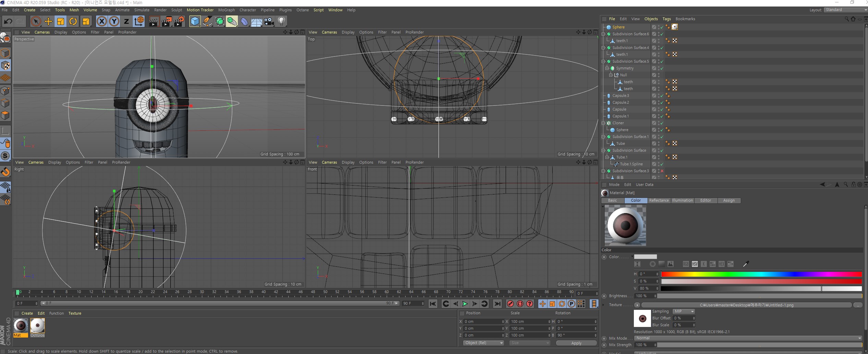Click the texture file path button
The height and width of the screenshot is (354, 868).
[x=746, y=305]
